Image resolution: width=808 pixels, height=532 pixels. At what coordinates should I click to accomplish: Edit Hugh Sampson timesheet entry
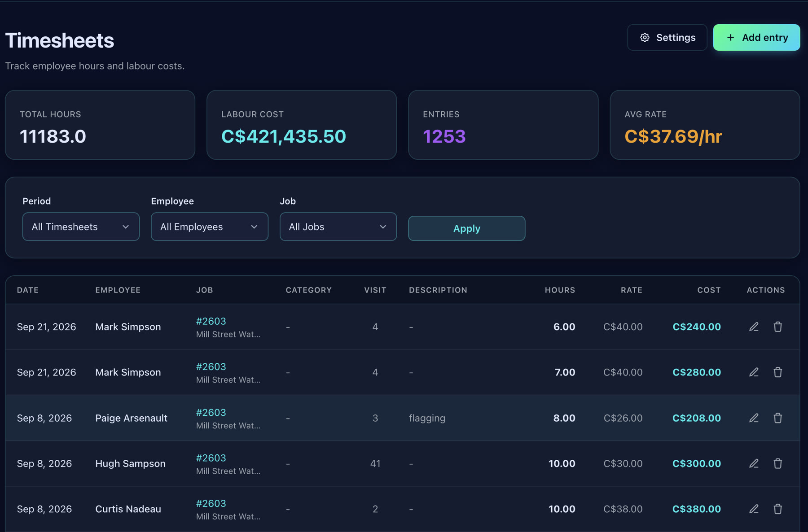(x=754, y=463)
